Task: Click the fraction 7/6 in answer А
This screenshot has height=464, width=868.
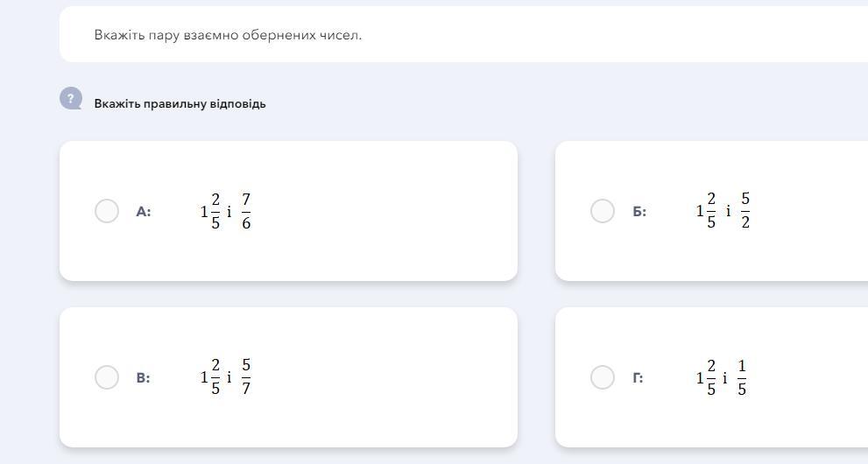Action: point(246,212)
